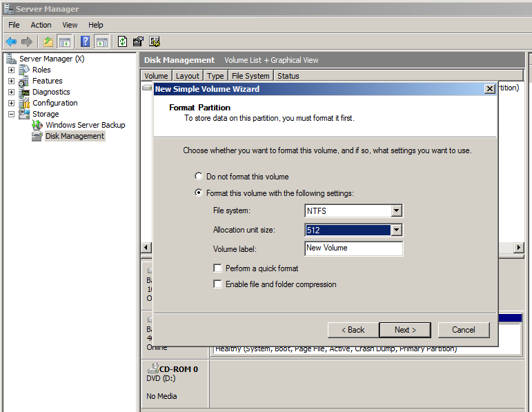Click the CD-ROM 0 drive icon

[153, 368]
